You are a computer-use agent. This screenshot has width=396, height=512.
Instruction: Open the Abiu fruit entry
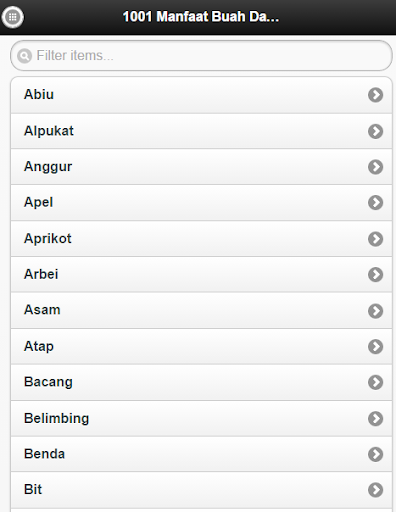[201, 95]
